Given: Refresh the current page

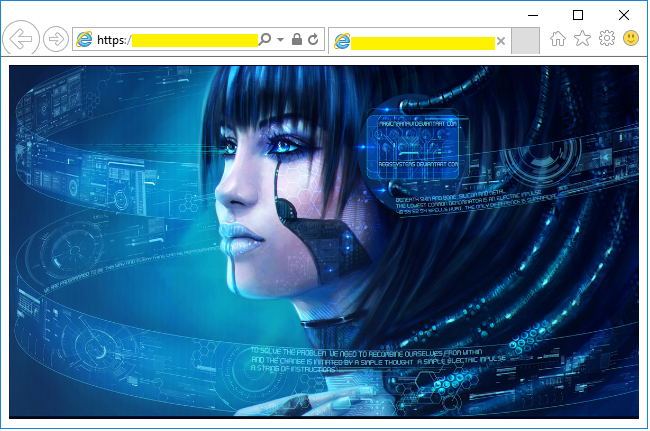Looking at the screenshot, I should (x=313, y=39).
